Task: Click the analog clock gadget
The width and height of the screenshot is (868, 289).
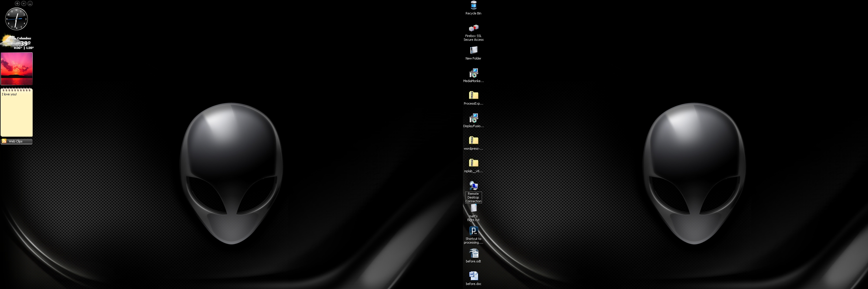Action: 16,19
